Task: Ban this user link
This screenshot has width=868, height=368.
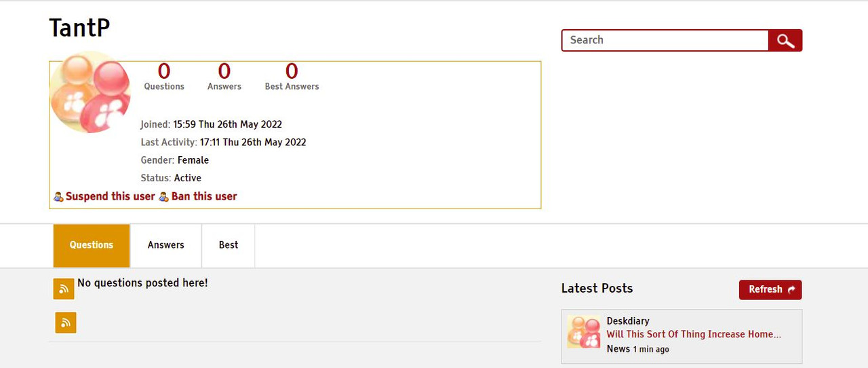Action: point(204,196)
